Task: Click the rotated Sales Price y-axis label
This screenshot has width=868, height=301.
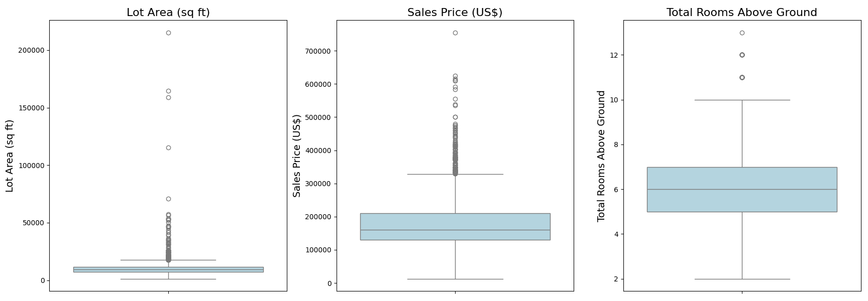Action: (x=297, y=156)
